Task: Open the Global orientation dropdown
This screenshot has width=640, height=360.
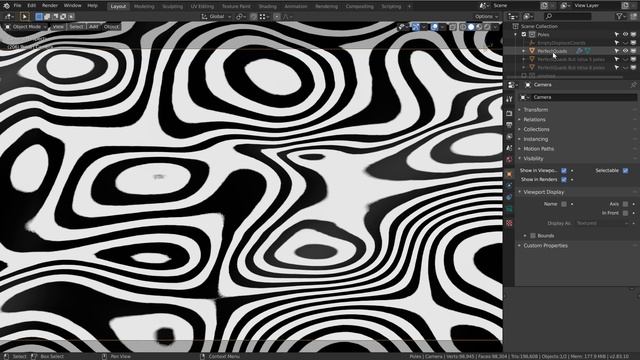Action: pyautogui.click(x=216, y=17)
